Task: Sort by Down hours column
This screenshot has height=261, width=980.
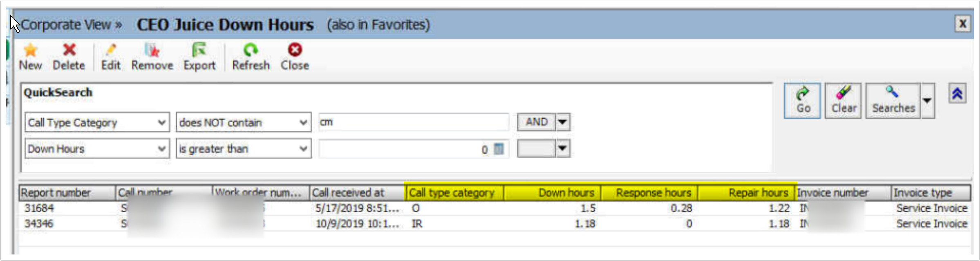Action: point(552,193)
